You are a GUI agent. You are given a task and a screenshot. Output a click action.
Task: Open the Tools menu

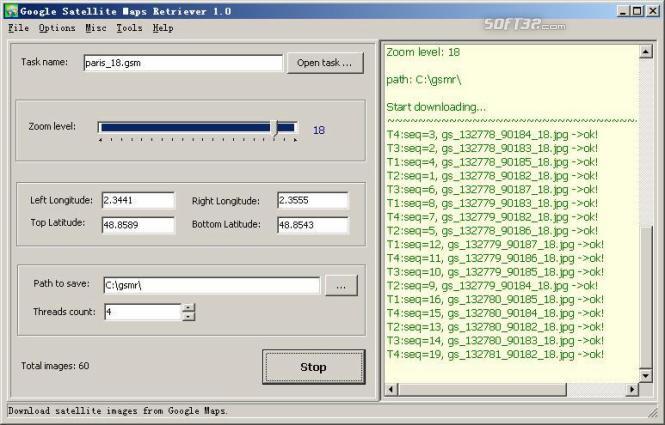[x=129, y=28]
